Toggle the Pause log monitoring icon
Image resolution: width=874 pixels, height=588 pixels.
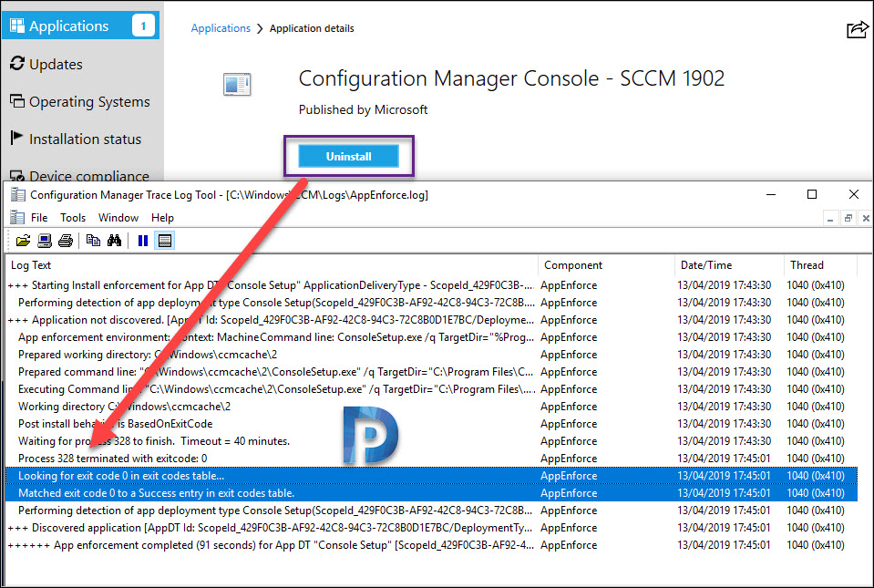(143, 241)
